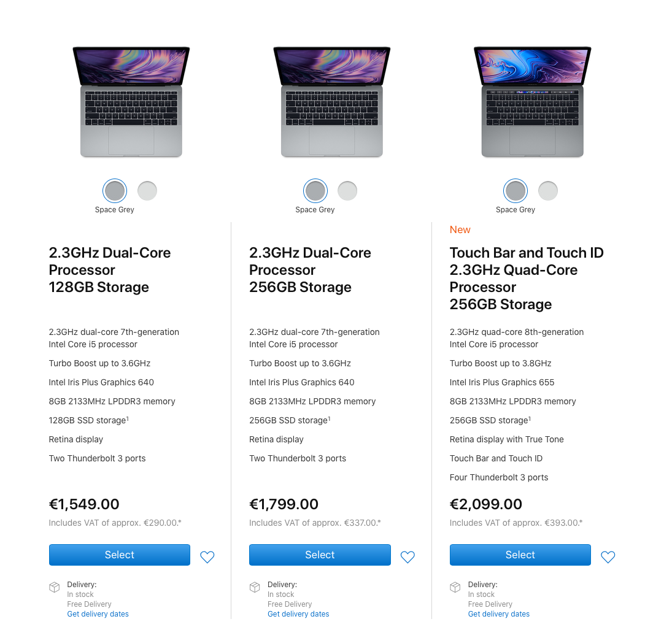Choose Silver color for Touch Bar model
This screenshot has height=627, width=672.
point(548,191)
